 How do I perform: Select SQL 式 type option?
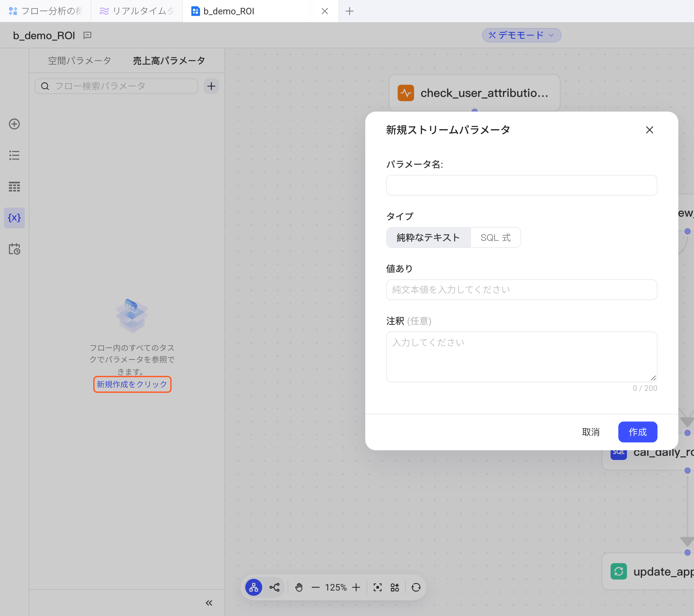point(495,238)
